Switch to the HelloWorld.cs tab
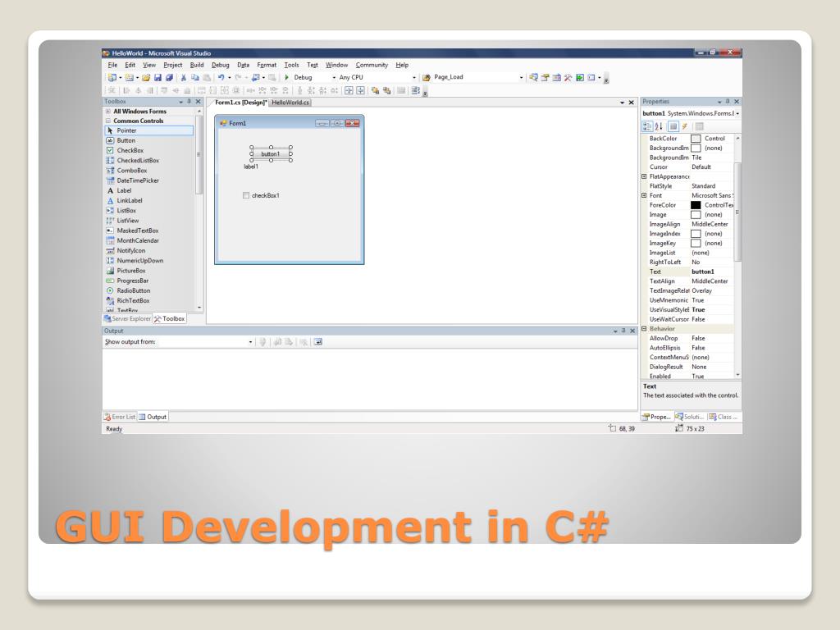The image size is (840, 630). (290, 103)
